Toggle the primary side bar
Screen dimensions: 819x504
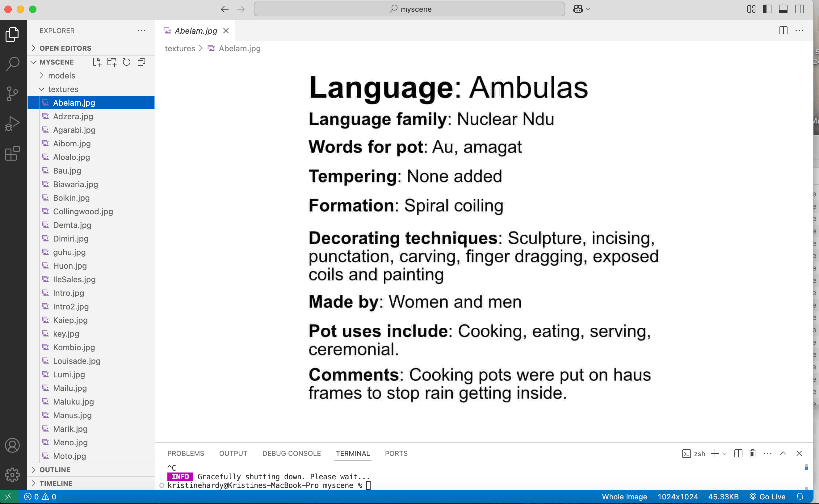[x=767, y=9]
